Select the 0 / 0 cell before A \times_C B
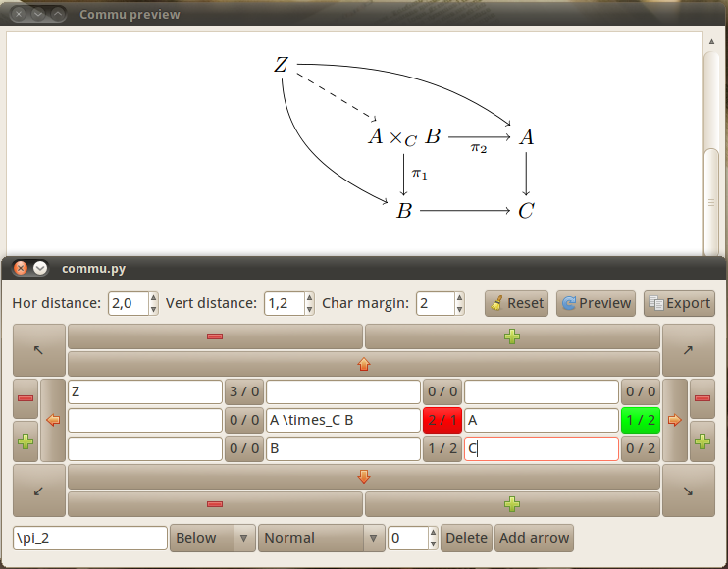This screenshot has width=728, height=569. coord(244,421)
